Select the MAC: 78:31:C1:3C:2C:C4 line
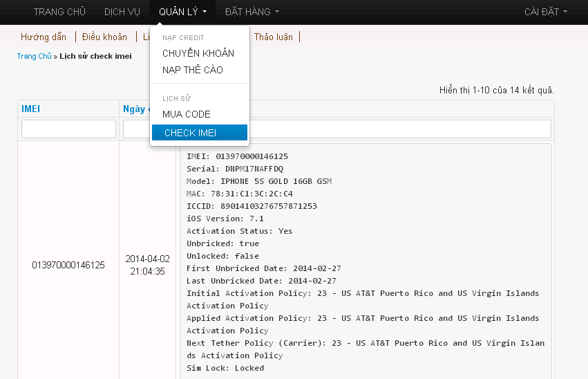Viewport: 588px width, 379px height. click(240, 194)
